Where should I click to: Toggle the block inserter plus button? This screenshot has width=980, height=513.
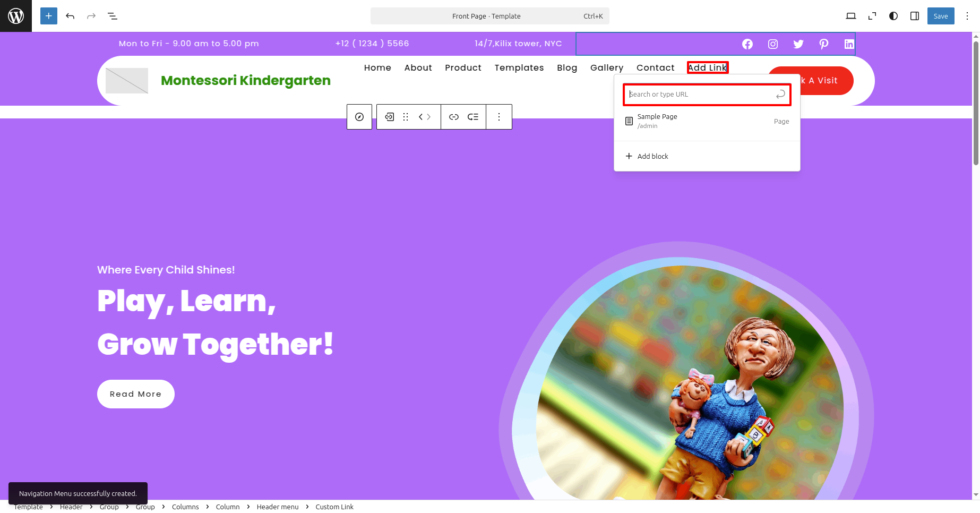[x=49, y=16]
